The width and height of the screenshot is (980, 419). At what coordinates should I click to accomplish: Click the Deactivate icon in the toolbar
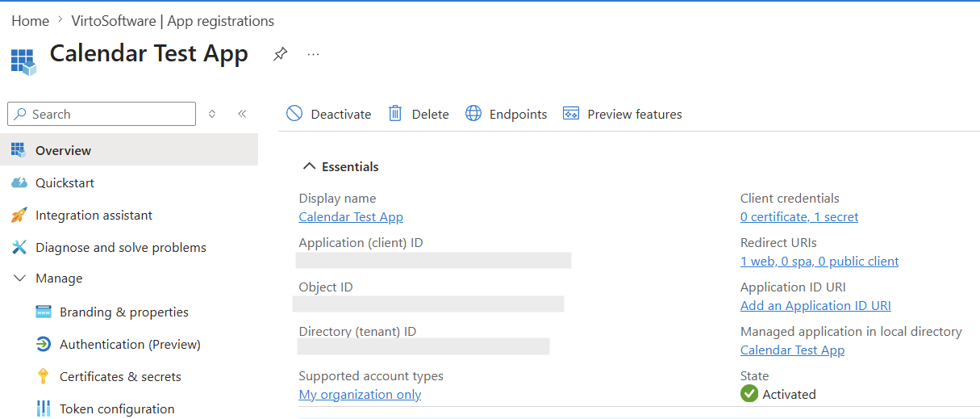[x=294, y=114]
